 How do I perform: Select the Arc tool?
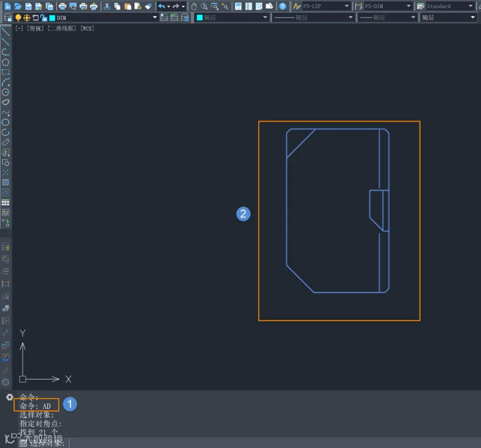[5, 82]
